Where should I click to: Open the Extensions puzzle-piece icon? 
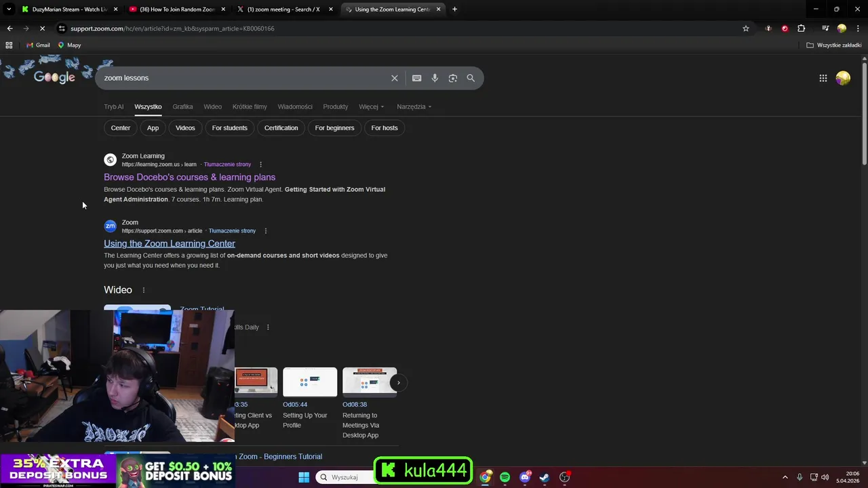coord(802,28)
